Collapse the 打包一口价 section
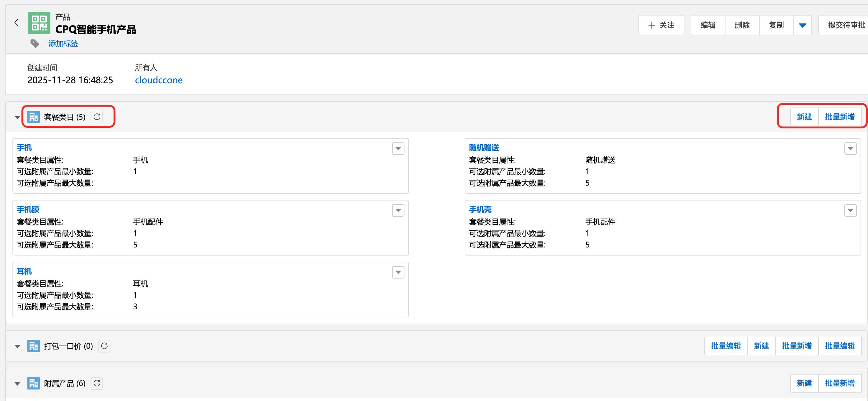The width and height of the screenshot is (868, 401). (17, 346)
